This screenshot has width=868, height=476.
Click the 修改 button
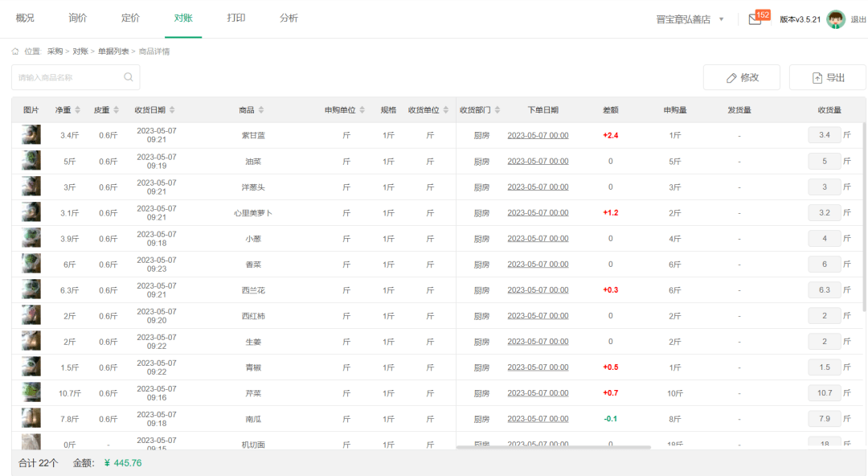(741, 77)
